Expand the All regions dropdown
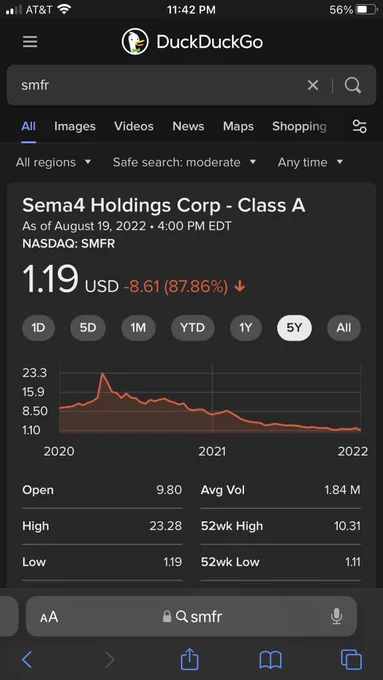This screenshot has height=680, width=383. pos(53,163)
